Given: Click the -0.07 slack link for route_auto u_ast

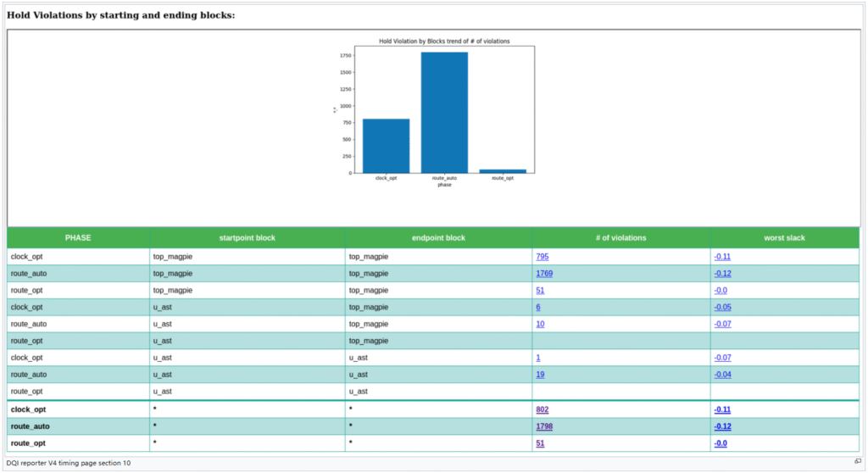Looking at the screenshot, I should click(722, 324).
